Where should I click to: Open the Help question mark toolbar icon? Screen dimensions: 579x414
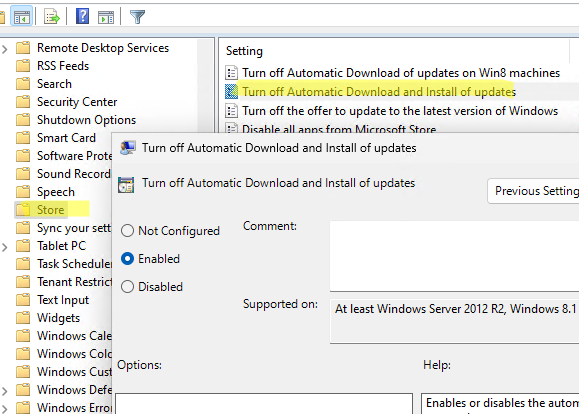tap(82, 16)
